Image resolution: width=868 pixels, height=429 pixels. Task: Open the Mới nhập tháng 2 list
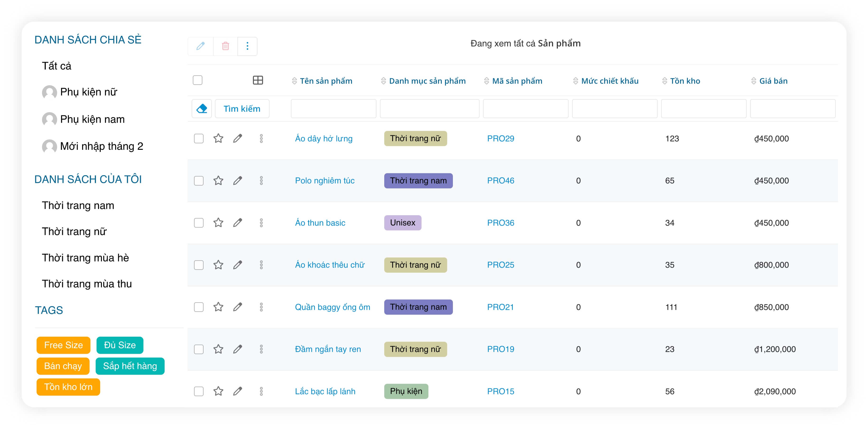[x=93, y=146]
